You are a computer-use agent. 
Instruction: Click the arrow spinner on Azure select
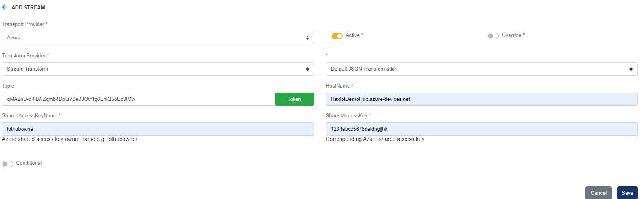[x=307, y=38]
